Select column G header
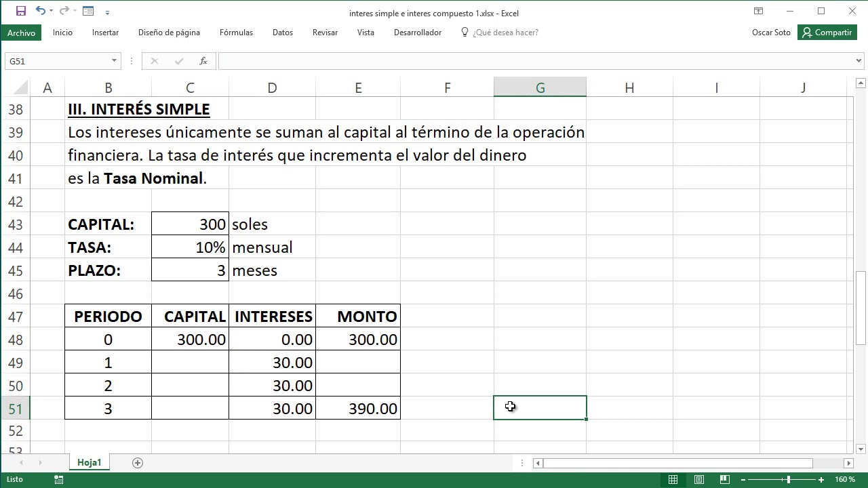Screen dimensions: 868x488 click(x=540, y=87)
